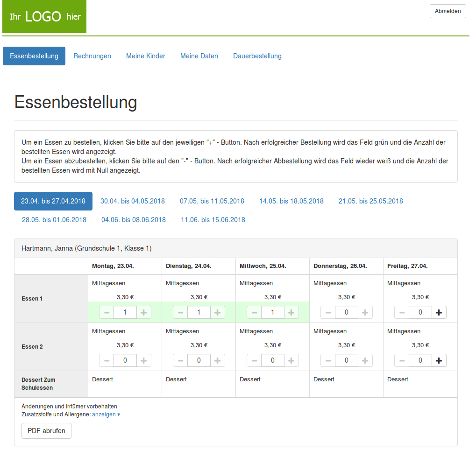Viewport: 476px width, 449px height.
Task: Click the Ihr LOGO hier banner
Action: [x=44, y=17]
